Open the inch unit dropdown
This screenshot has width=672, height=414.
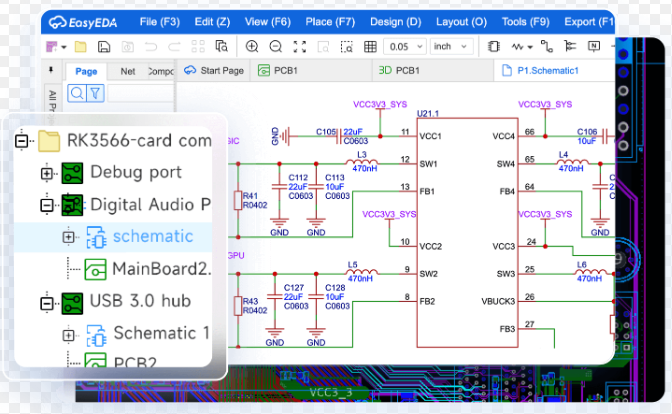click(455, 46)
